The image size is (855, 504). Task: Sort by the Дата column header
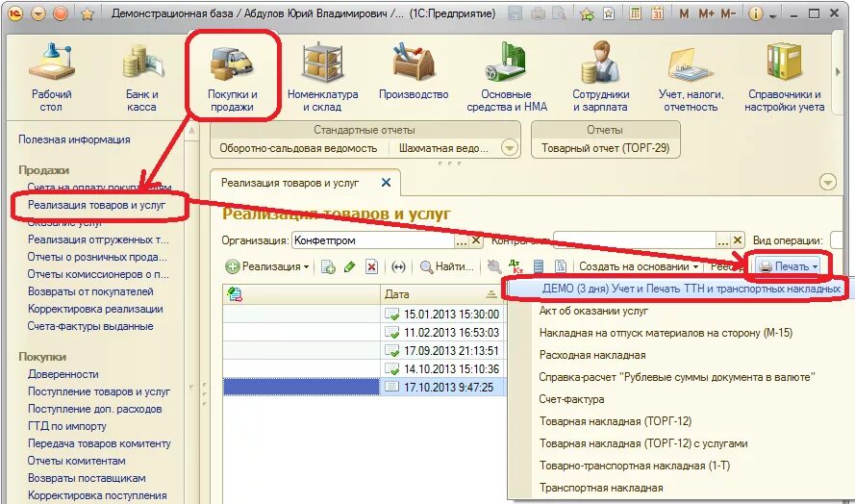click(x=441, y=294)
